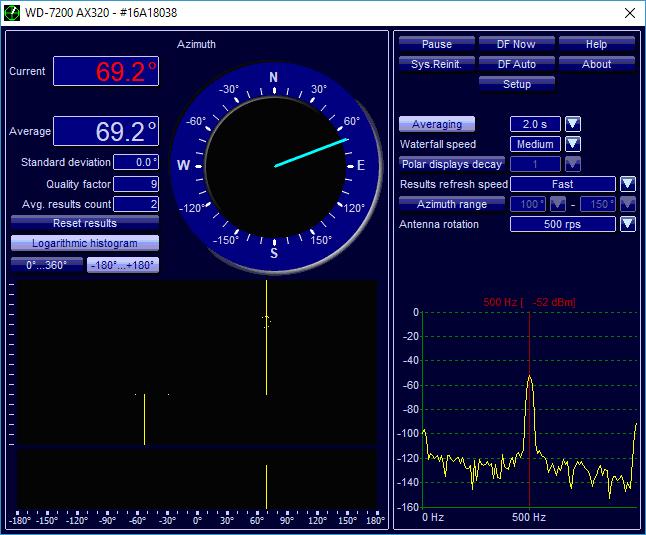Open the averaging time dropdown arrow
The height and width of the screenshot is (535, 646).
[573, 124]
